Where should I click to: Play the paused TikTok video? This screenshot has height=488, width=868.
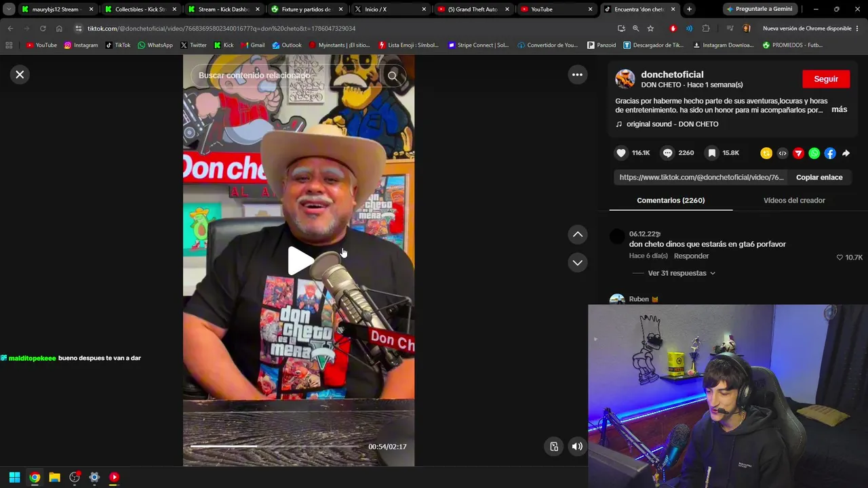(x=299, y=261)
